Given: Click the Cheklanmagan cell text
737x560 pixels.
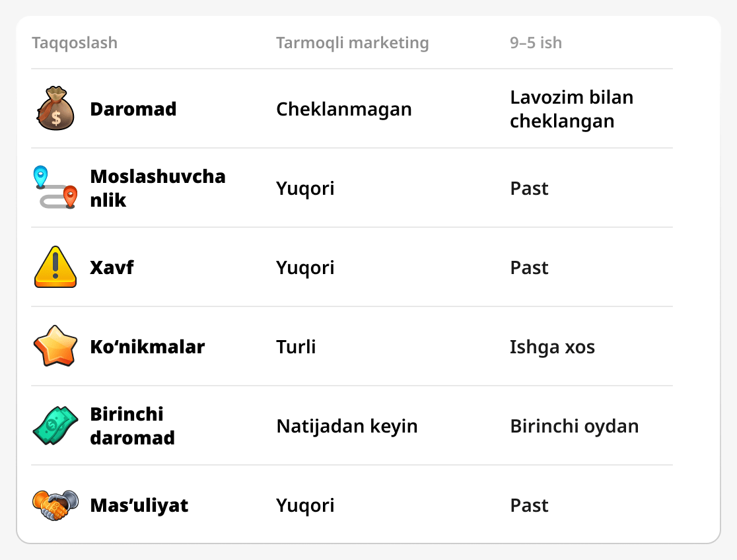Looking at the screenshot, I should pyautogui.click(x=343, y=109).
